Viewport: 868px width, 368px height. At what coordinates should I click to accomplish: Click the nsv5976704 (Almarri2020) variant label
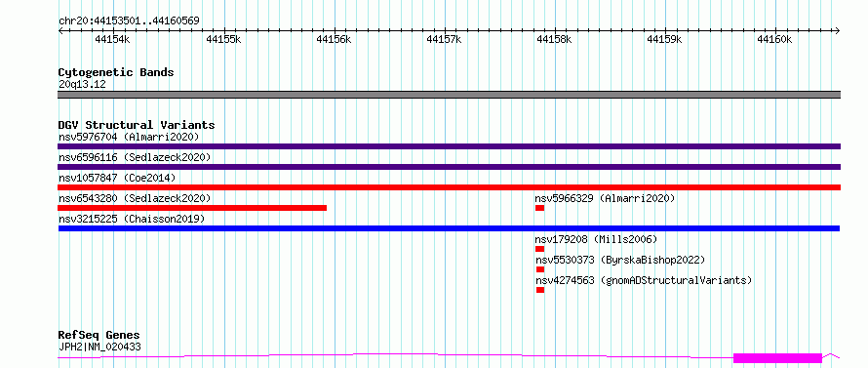tap(129, 137)
